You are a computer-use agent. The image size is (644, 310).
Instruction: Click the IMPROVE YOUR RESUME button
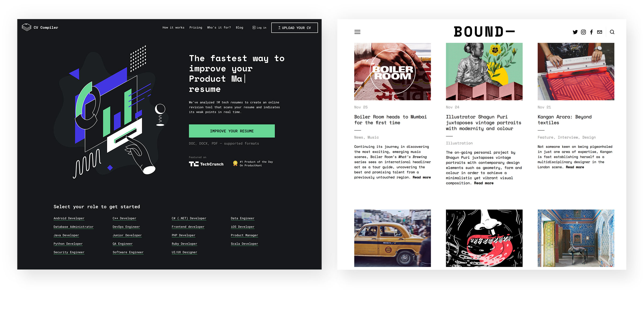[232, 131]
